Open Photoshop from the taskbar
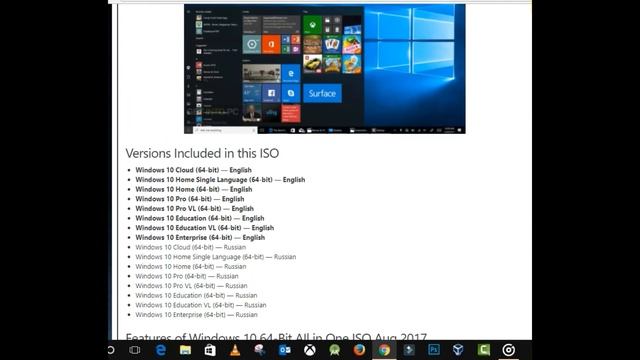The height and width of the screenshot is (360, 640). [434, 350]
